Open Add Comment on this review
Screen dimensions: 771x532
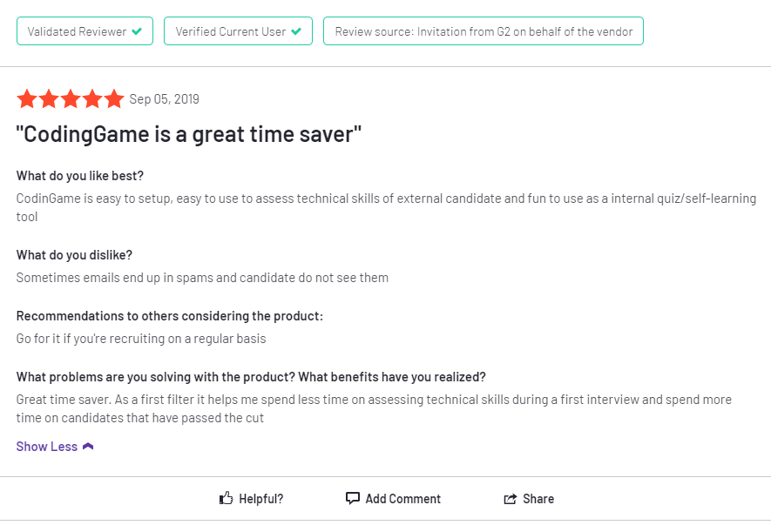(x=394, y=499)
